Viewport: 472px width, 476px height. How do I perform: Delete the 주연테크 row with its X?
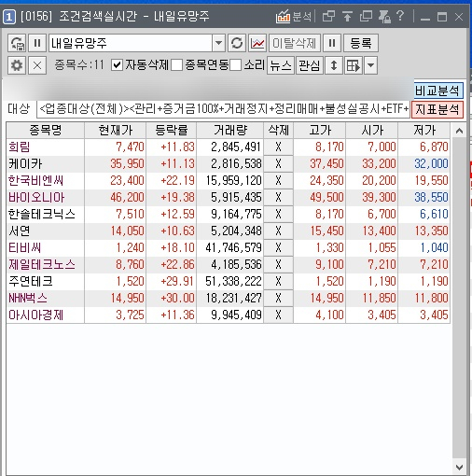[278, 281]
